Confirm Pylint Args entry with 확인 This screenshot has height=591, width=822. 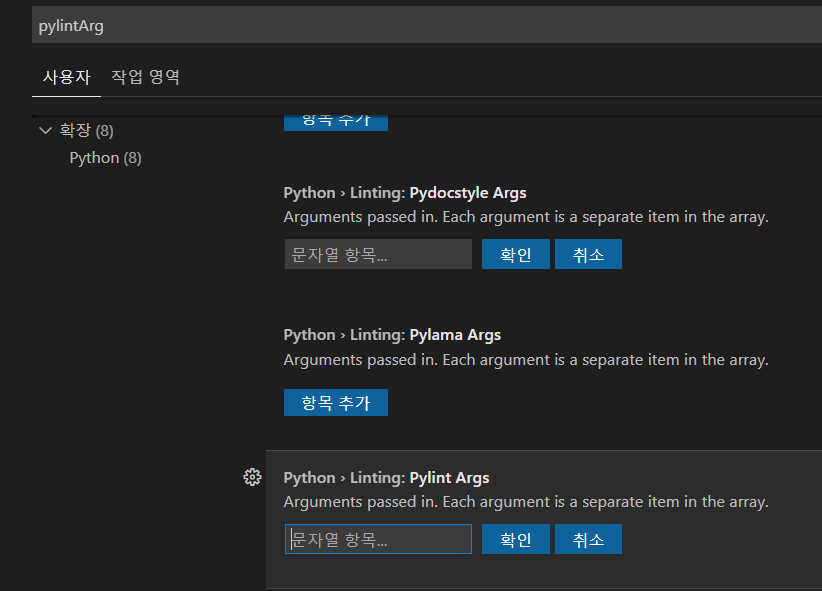(516, 539)
